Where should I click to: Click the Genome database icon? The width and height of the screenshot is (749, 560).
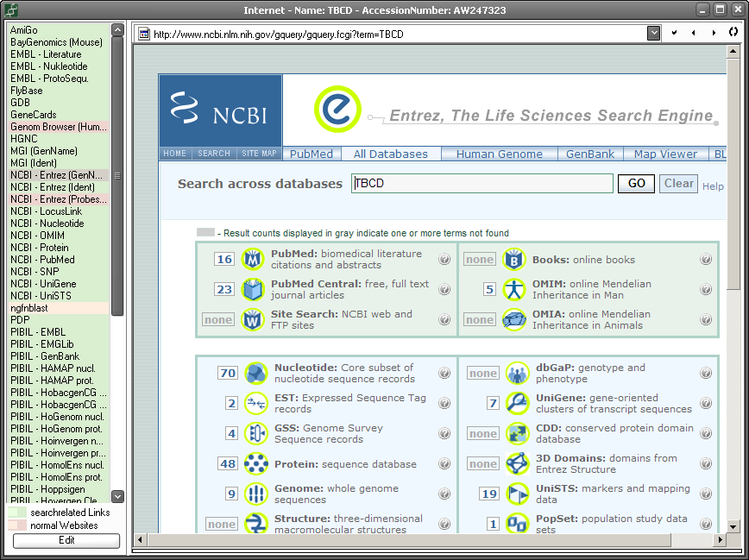coord(256,494)
